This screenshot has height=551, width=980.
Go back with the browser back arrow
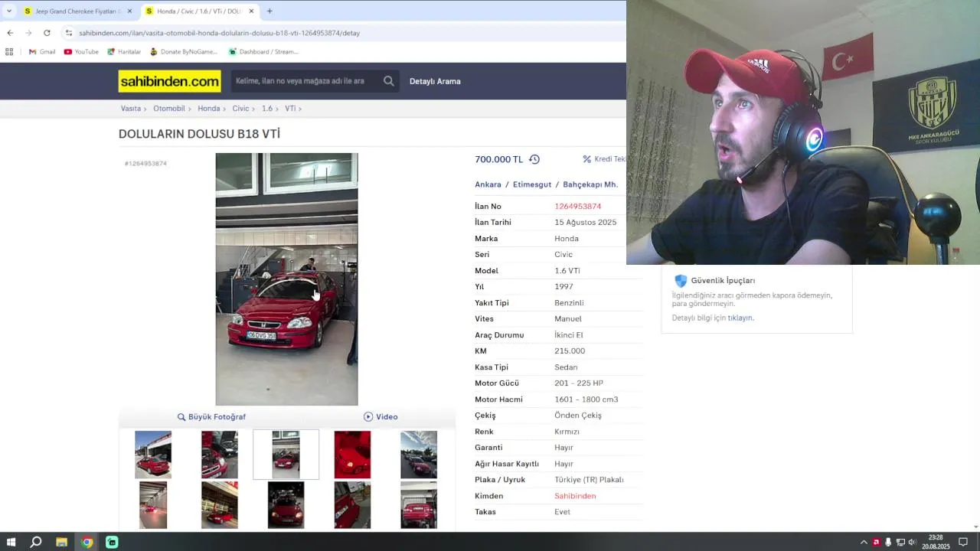tap(10, 33)
